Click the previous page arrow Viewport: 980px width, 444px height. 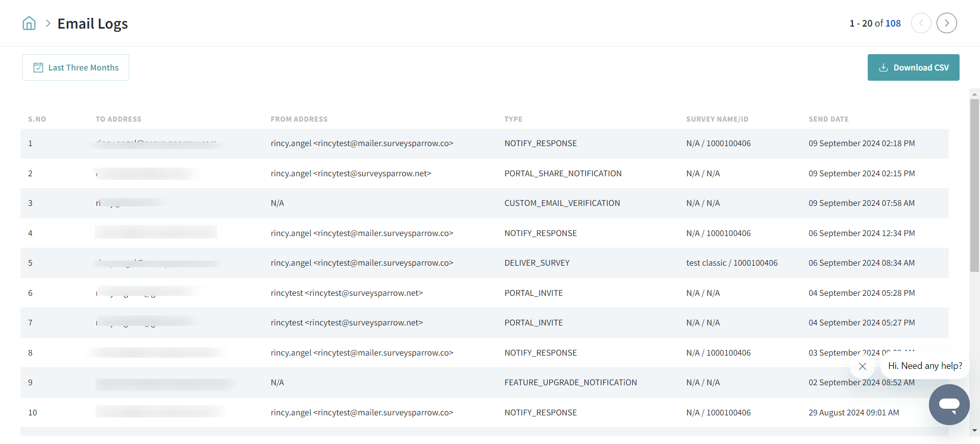(x=921, y=23)
